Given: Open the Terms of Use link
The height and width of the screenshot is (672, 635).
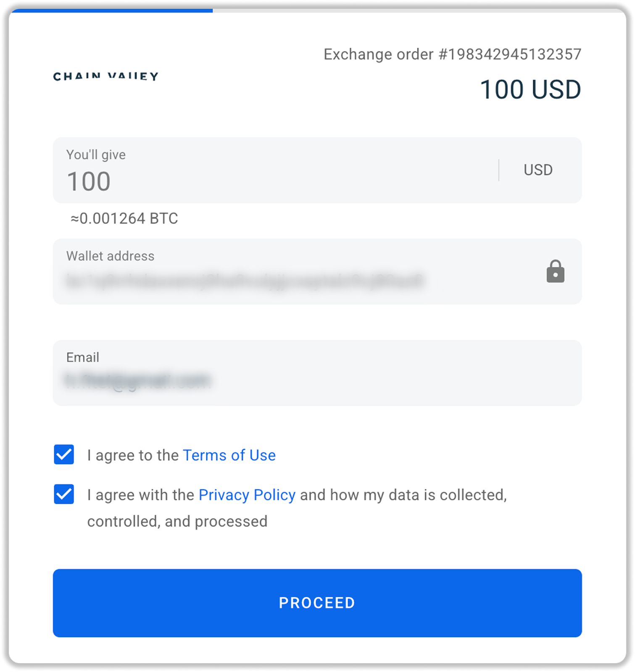Looking at the screenshot, I should click(229, 455).
